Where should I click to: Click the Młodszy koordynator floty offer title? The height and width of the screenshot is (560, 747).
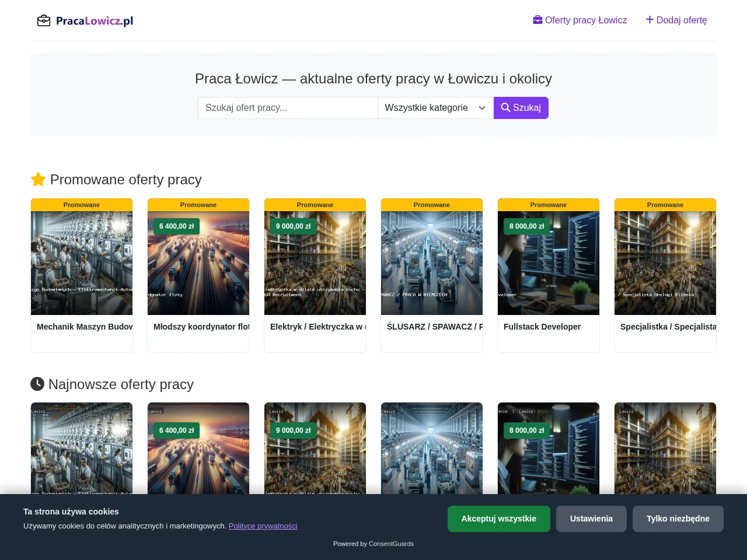(x=201, y=327)
